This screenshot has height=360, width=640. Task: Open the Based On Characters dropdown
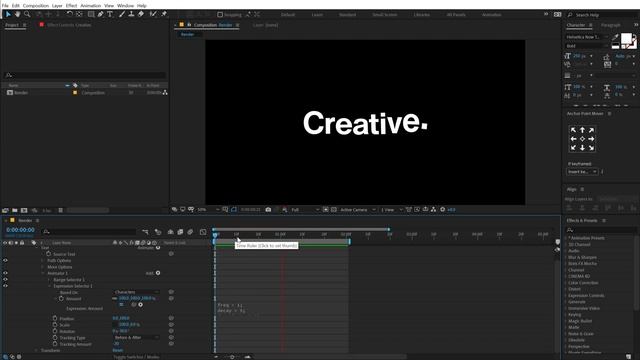click(x=136, y=292)
